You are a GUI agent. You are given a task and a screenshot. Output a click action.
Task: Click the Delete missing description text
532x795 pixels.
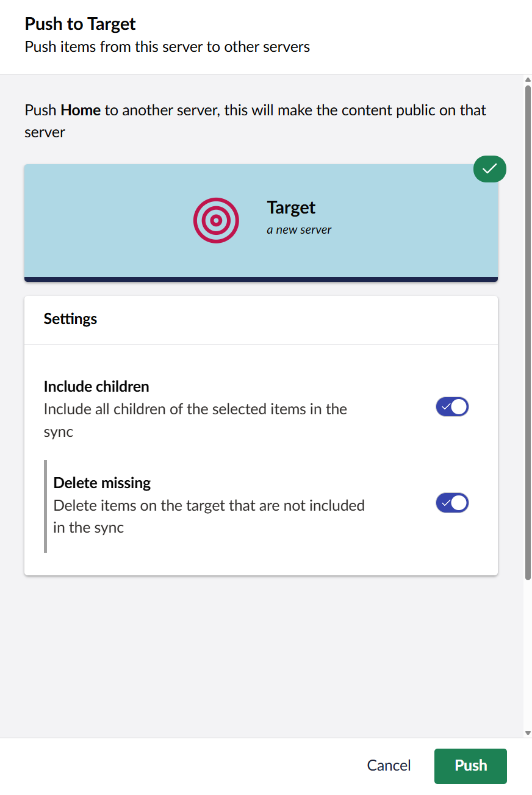[209, 516]
